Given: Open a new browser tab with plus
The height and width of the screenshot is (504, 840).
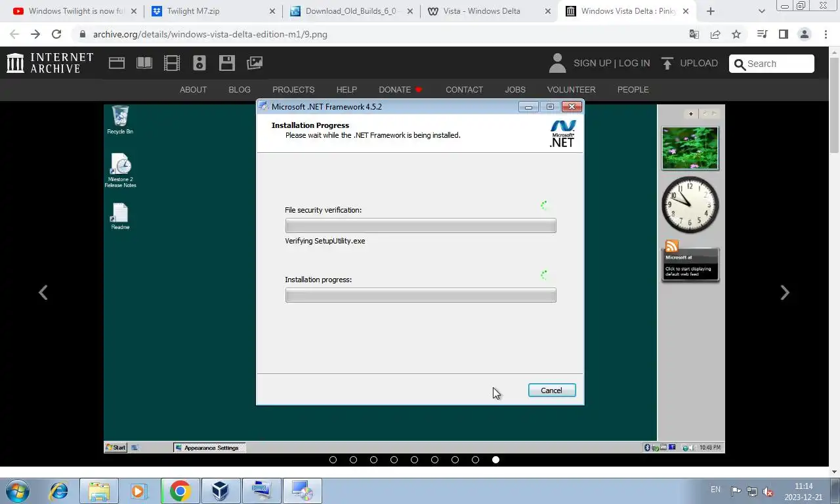Looking at the screenshot, I should click(x=711, y=11).
